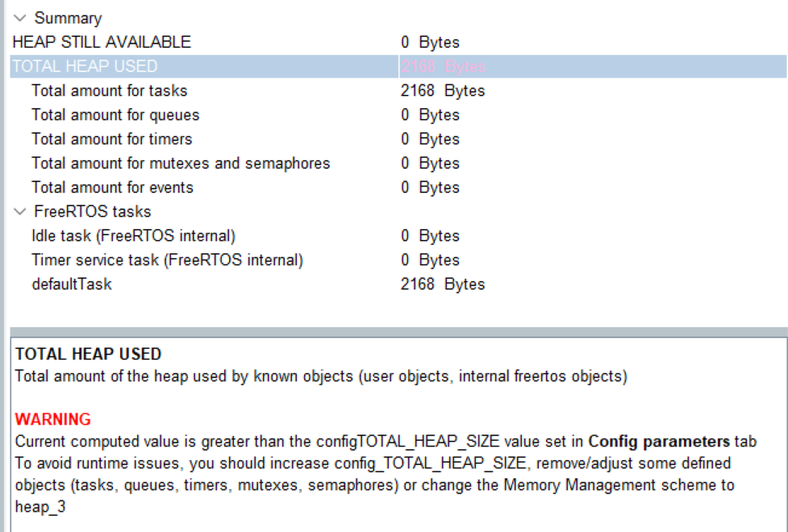The image size is (788, 532).
Task: Collapse the Summary section chevron
Action: 20,18
